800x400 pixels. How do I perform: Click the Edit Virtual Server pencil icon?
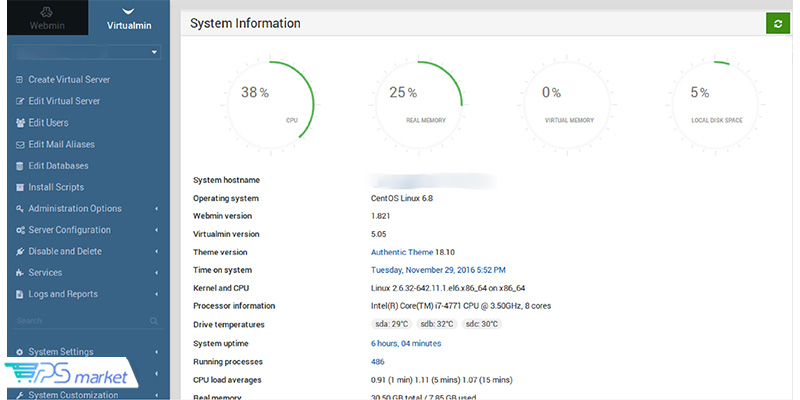20,101
